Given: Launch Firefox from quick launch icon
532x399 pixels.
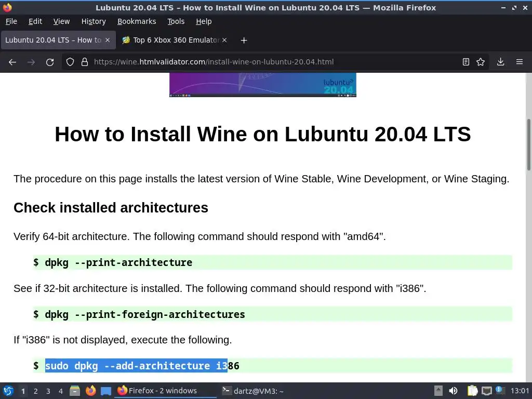Looking at the screenshot, I should coord(90,391).
